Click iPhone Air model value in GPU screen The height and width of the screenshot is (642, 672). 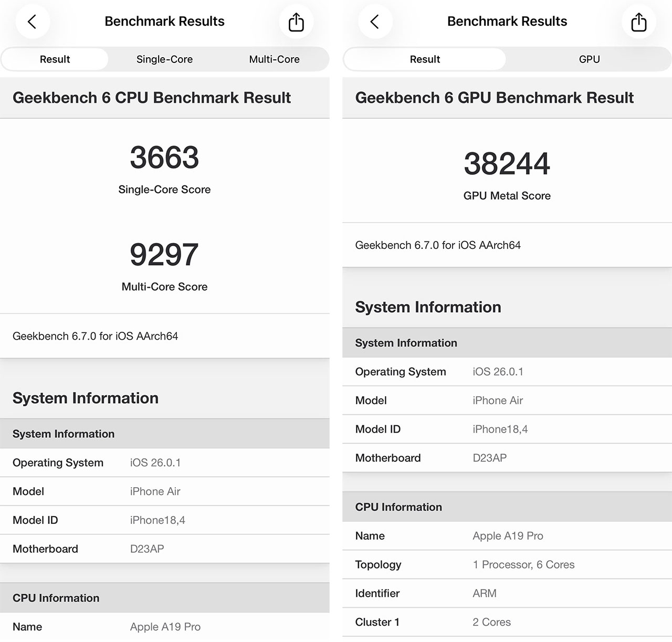pos(498,401)
